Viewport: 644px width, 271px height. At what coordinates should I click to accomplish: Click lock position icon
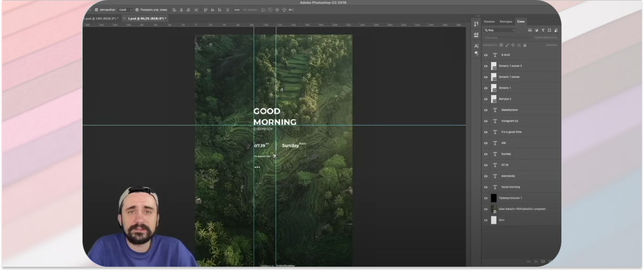[x=513, y=45]
